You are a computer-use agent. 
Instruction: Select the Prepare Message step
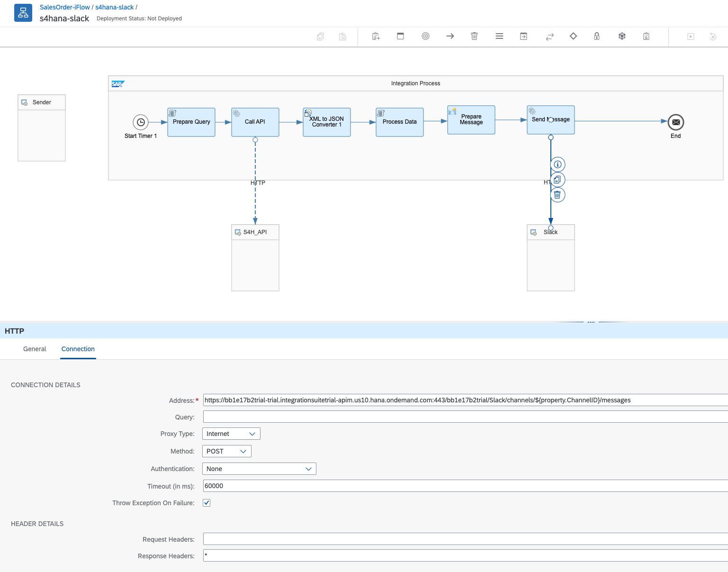pos(471,120)
